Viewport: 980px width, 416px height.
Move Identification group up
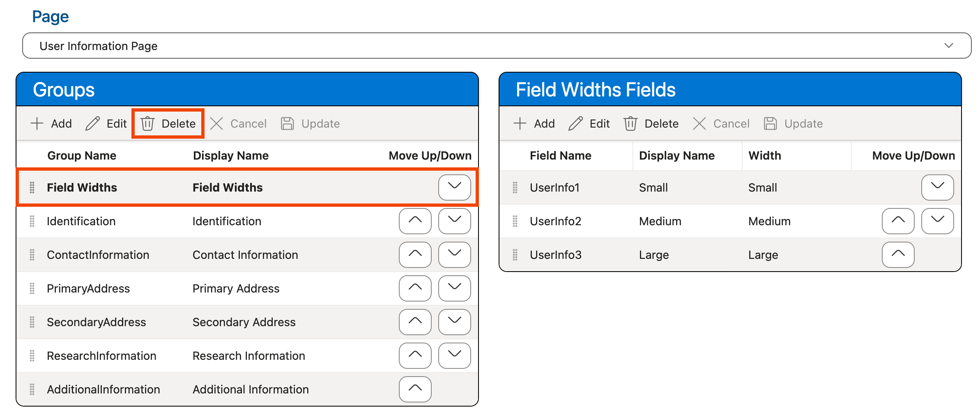click(415, 221)
